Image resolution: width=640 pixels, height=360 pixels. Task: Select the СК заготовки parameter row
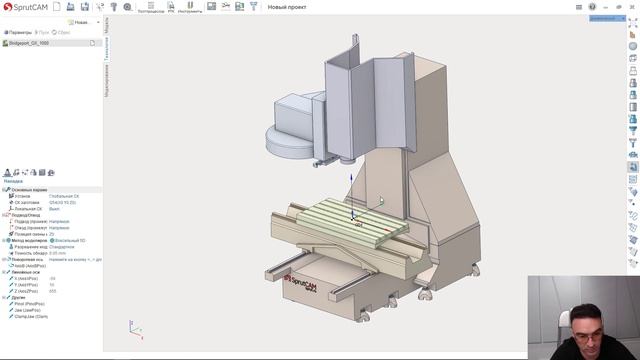(51, 202)
